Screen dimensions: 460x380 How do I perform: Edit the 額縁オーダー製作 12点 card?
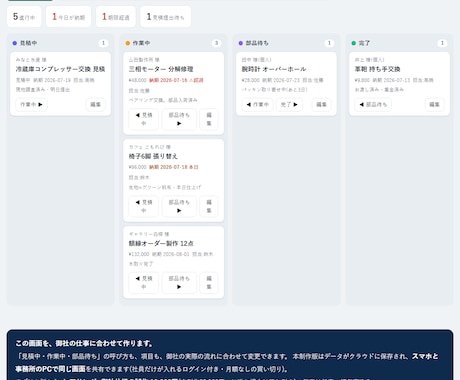[x=209, y=283]
